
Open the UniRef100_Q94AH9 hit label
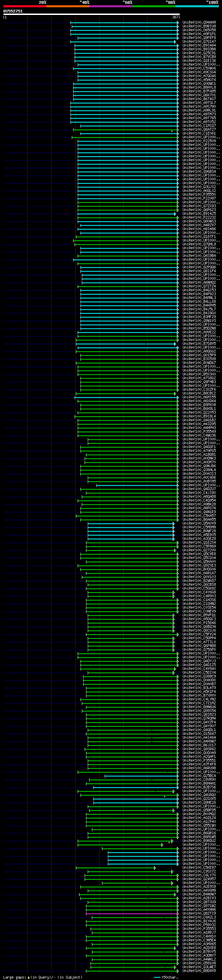[199, 23]
